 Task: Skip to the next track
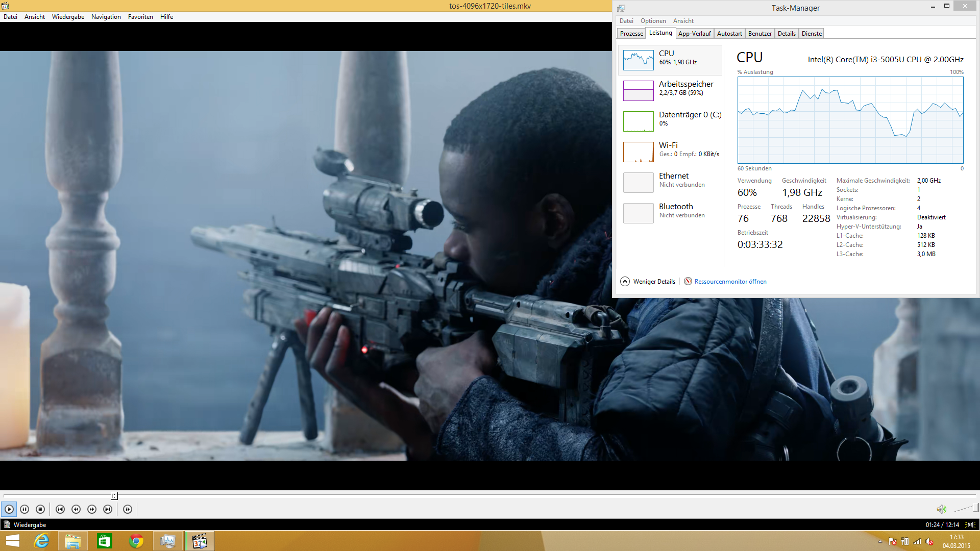click(108, 509)
